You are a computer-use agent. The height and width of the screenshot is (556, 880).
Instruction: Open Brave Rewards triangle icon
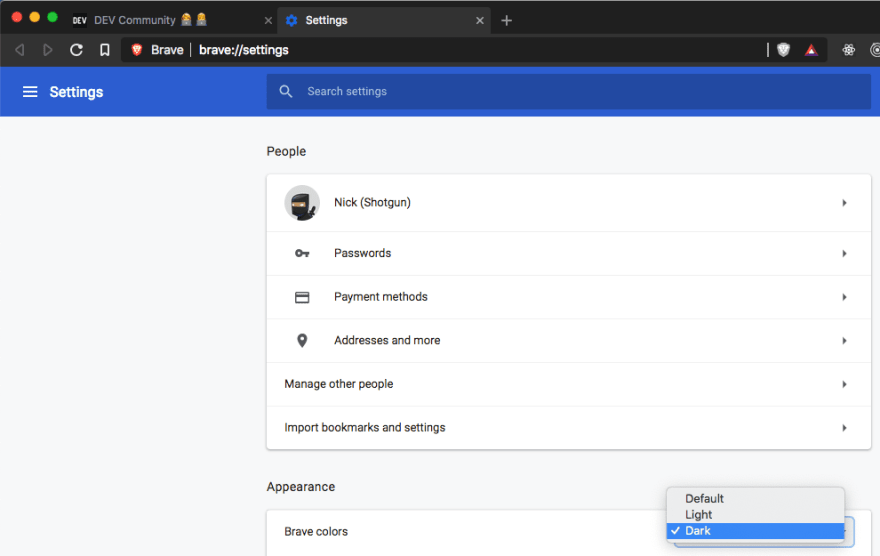[x=812, y=50]
